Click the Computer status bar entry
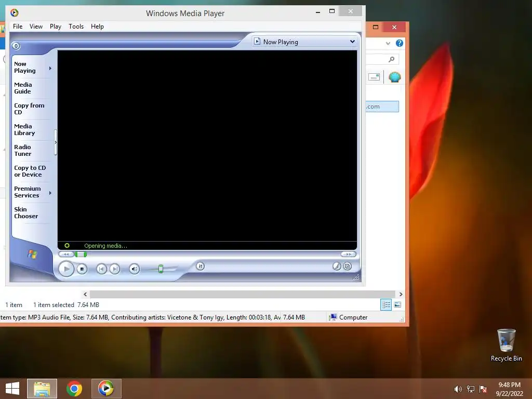This screenshot has height=399, width=532. (x=349, y=317)
